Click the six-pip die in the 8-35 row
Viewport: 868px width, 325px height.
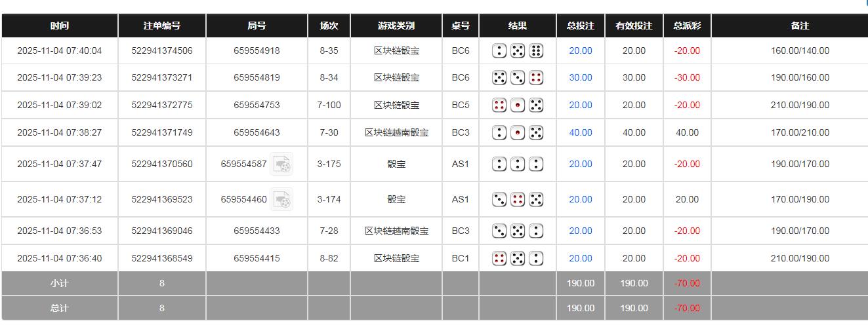coord(536,50)
